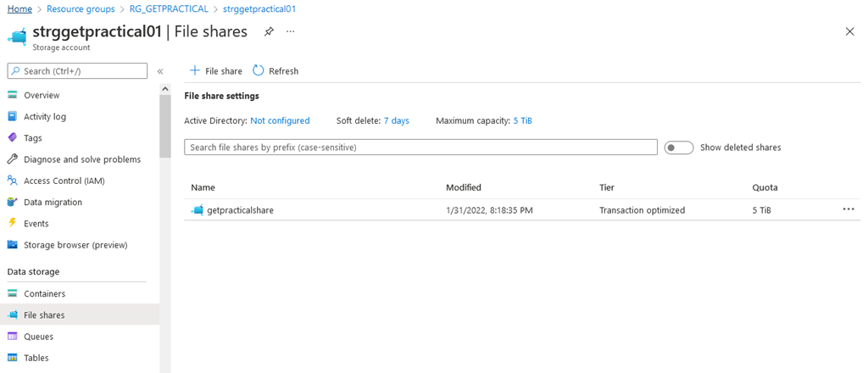Open the 7 days soft delete setting
This screenshot has width=868, height=373.
click(x=397, y=120)
